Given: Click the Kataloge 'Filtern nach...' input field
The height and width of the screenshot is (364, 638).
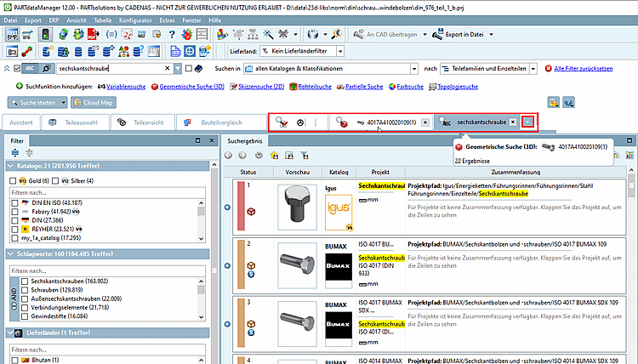Looking at the screenshot, I should 108,192.
